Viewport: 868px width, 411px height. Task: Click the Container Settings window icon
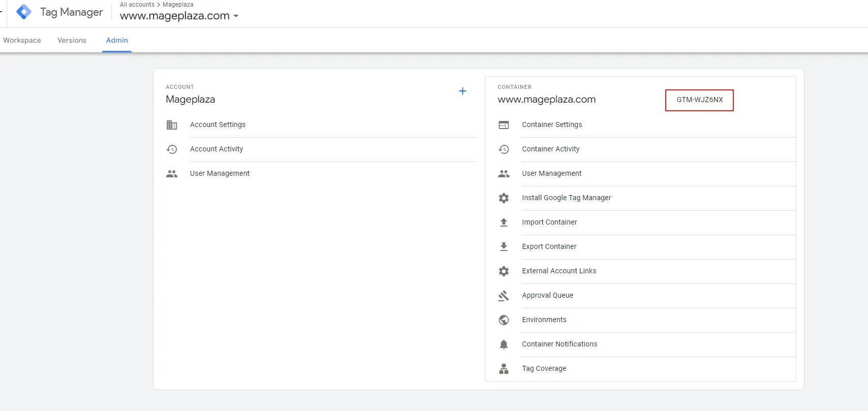[x=504, y=125]
